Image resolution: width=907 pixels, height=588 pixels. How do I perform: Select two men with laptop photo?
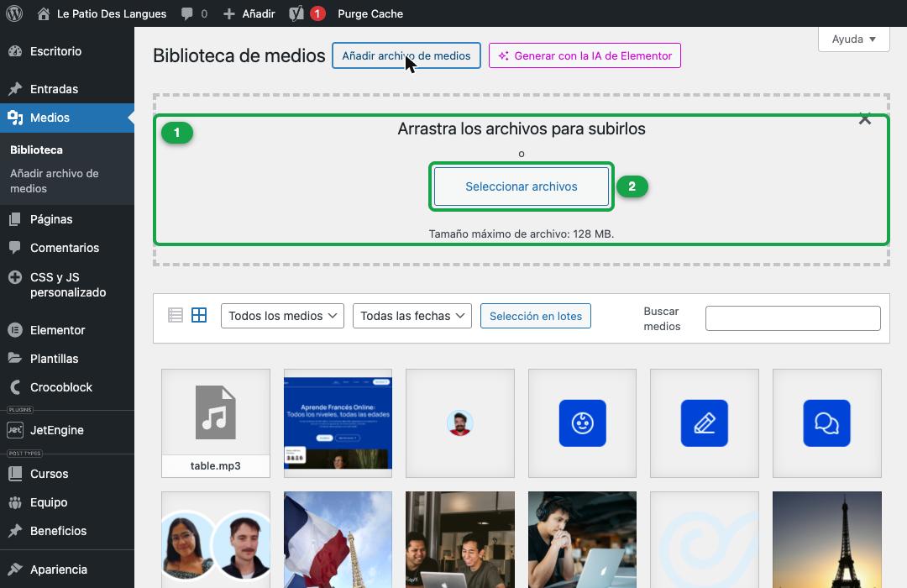[x=460, y=540]
